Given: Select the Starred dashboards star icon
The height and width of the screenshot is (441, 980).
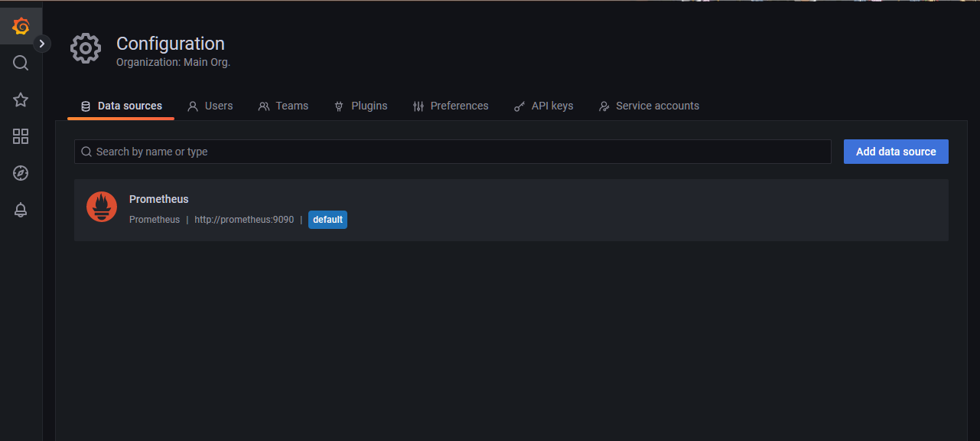Looking at the screenshot, I should (x=21, y=100).
